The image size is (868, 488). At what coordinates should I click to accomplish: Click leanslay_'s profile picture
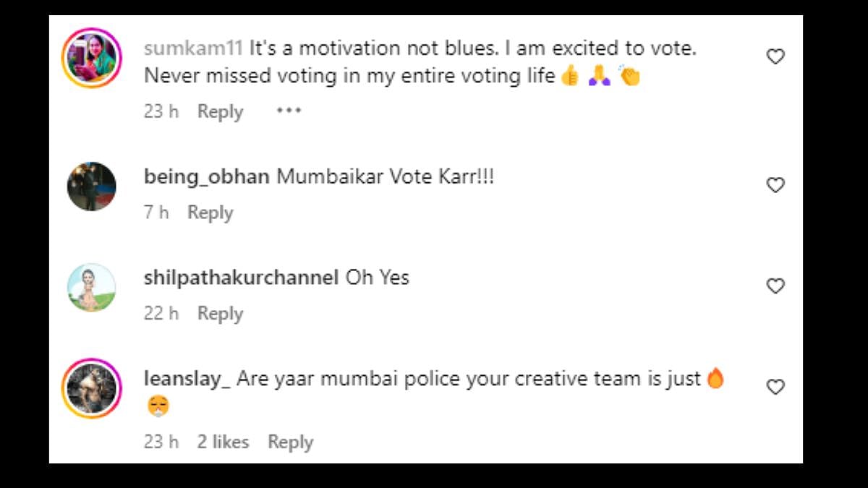point(92,388)
